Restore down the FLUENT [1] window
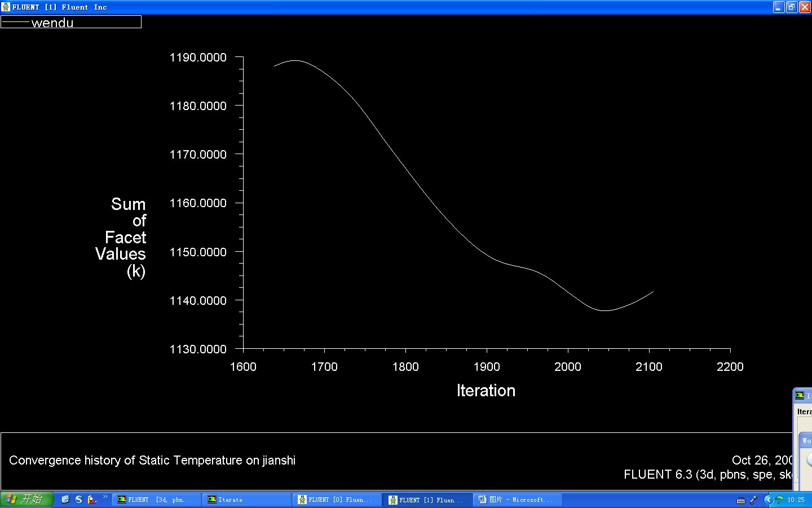This screenshot has height=508, width=812. (x=792, y=7)
